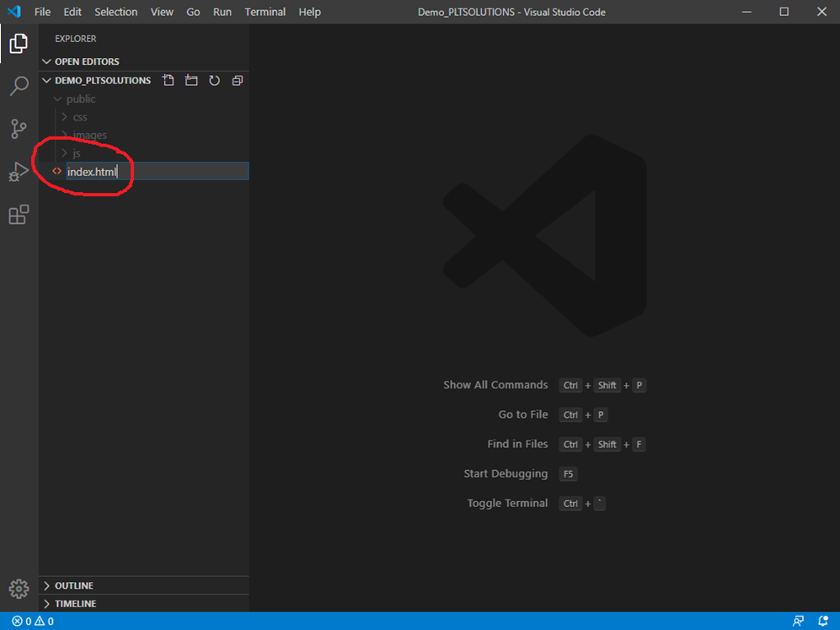
Task: Open the Manage gear menu
Action: (19, 589)
